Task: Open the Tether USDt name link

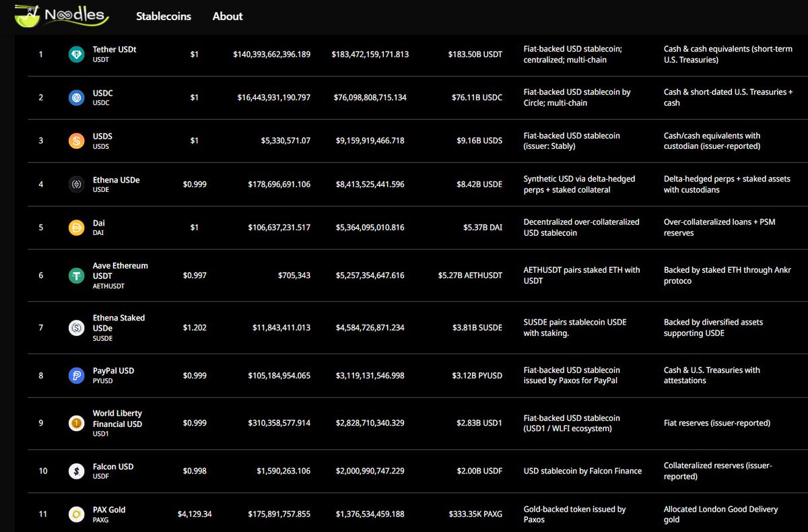Action: [x=114, y=49]
